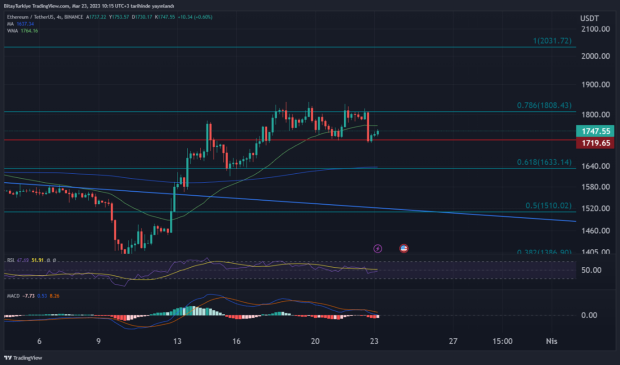Click the 23 date mark on time axis
Image resolution: width=620 pixels, height=365 pixels.
374,341
